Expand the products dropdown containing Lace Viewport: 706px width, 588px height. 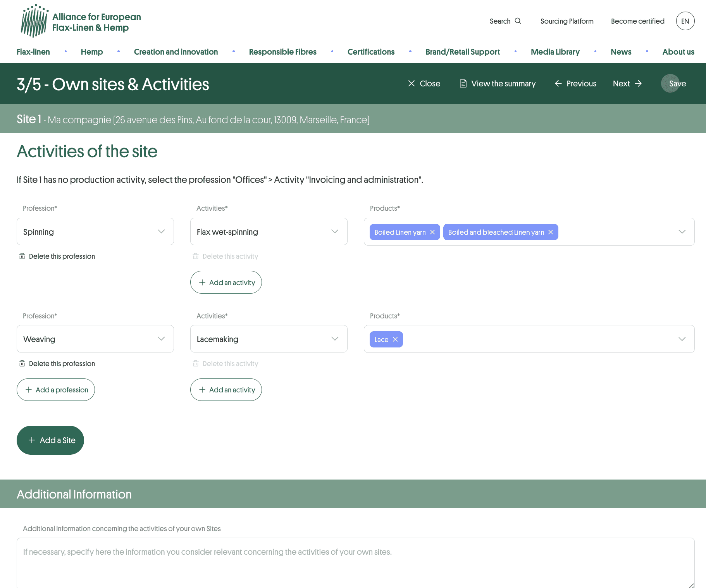coord(682,339)
